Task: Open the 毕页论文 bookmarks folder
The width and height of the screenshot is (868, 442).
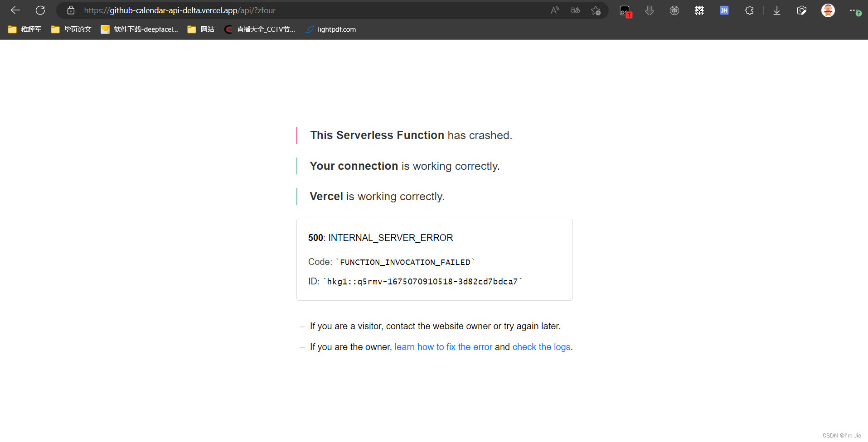Action: [x=71, y=29]
